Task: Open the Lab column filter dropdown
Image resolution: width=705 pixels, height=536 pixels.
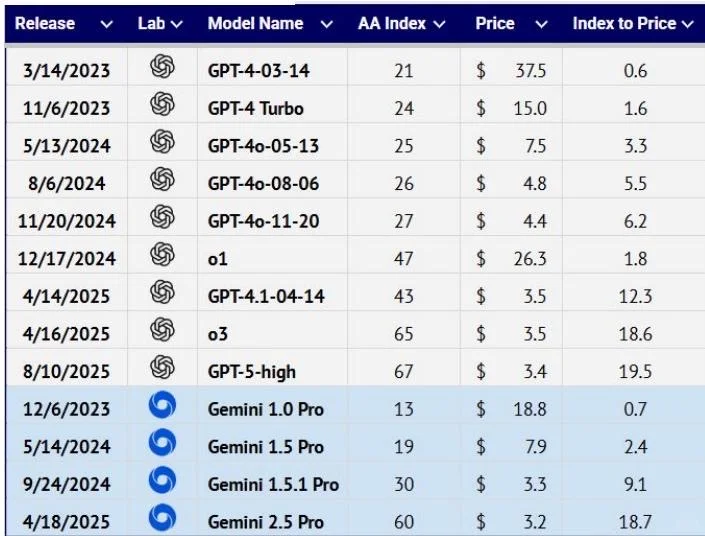Action: (177, 24)
